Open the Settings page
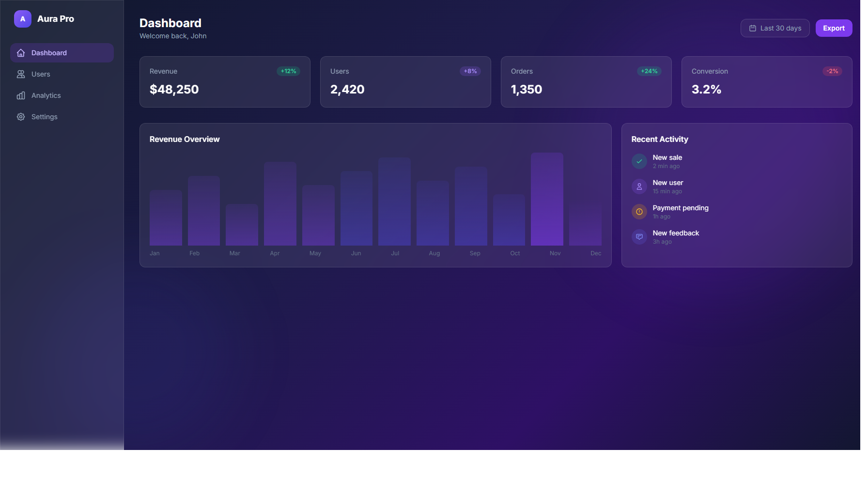The height and width of the screenshot is (496, 868). point(62,117)
